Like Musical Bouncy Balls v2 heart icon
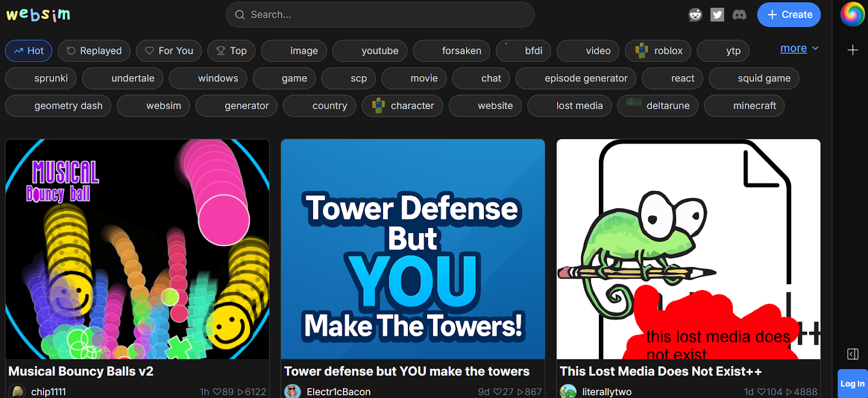 (x=216, y=392)
